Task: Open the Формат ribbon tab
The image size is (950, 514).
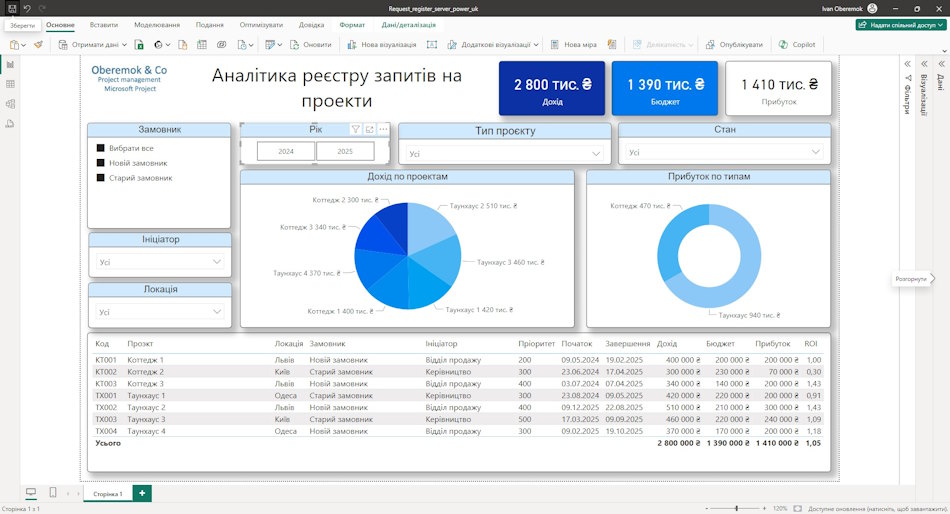Action: click(x=352, y=25)
